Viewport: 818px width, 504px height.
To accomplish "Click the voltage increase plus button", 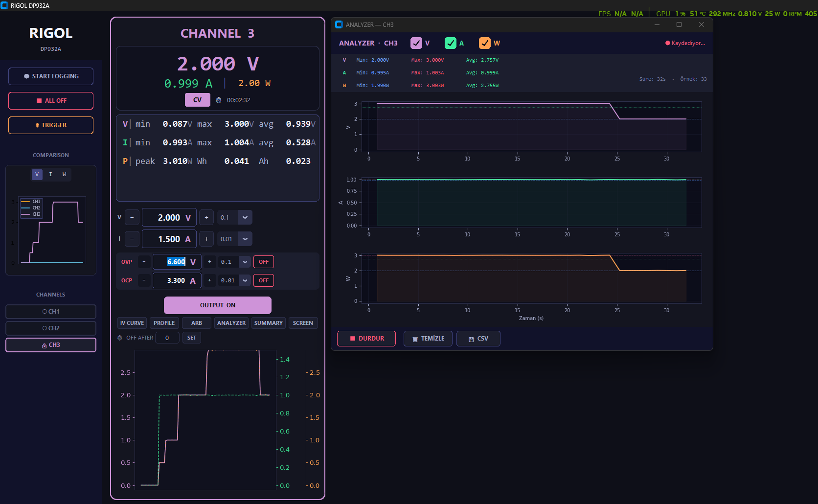I will [x=206, y=217].
